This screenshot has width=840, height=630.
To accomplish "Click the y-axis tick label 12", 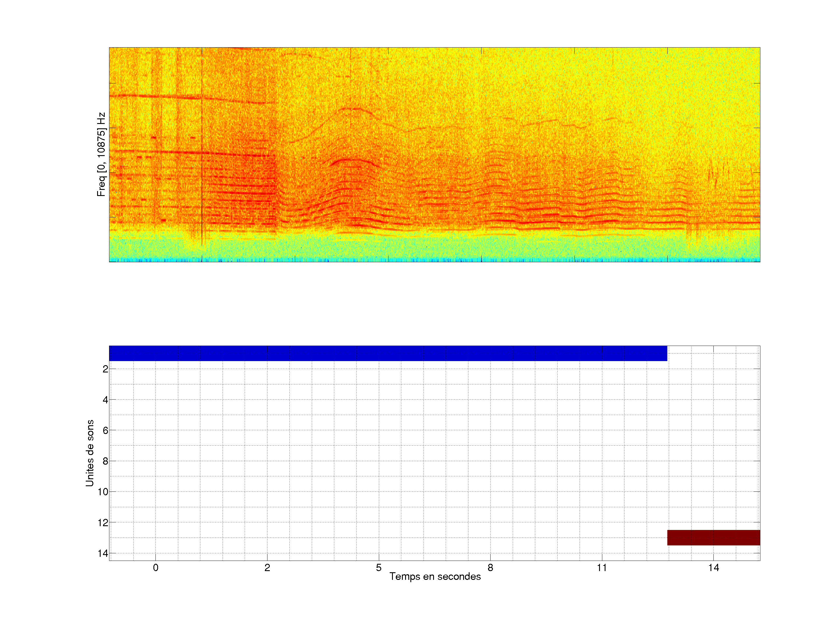I will [103, 523].
